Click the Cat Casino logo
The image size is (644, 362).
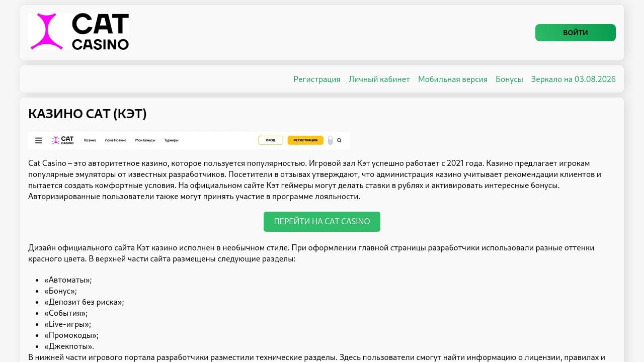78,32
